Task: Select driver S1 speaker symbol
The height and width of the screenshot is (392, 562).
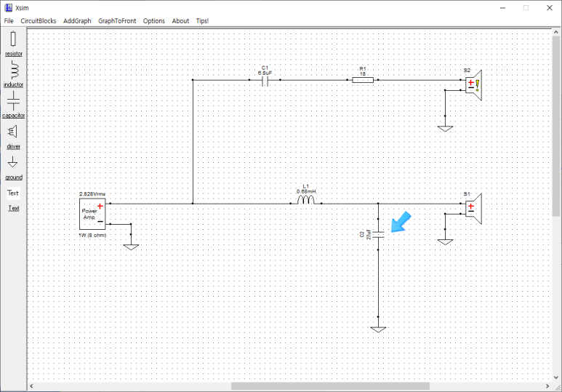Action: [x=473, y=209]
